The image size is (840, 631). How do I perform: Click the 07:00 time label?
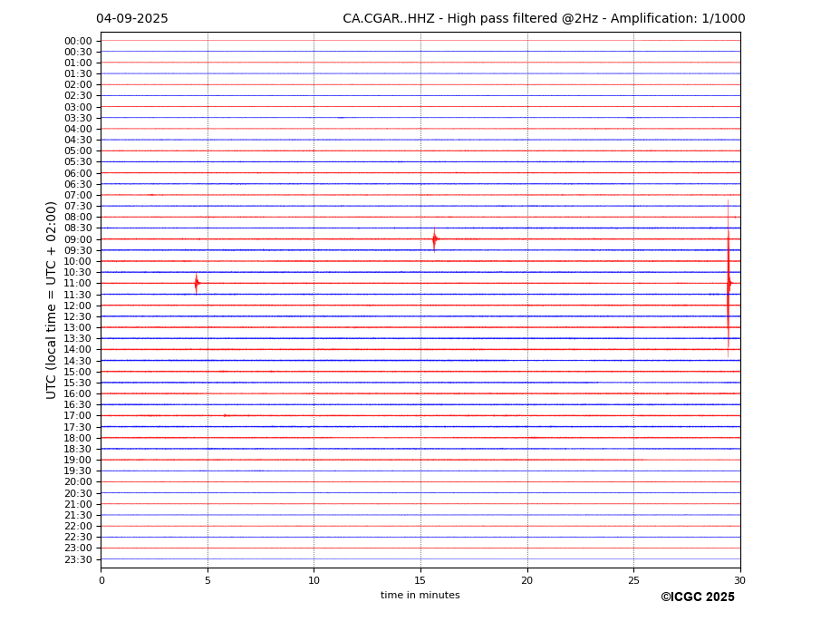(78, 195)
